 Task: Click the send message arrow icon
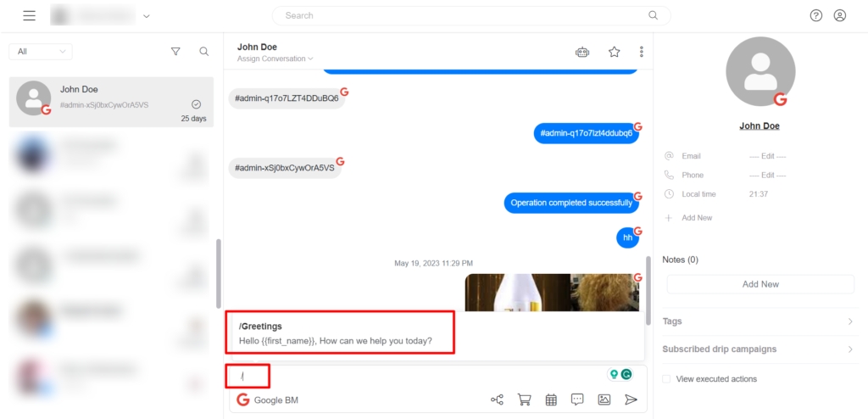pos(631,399)
